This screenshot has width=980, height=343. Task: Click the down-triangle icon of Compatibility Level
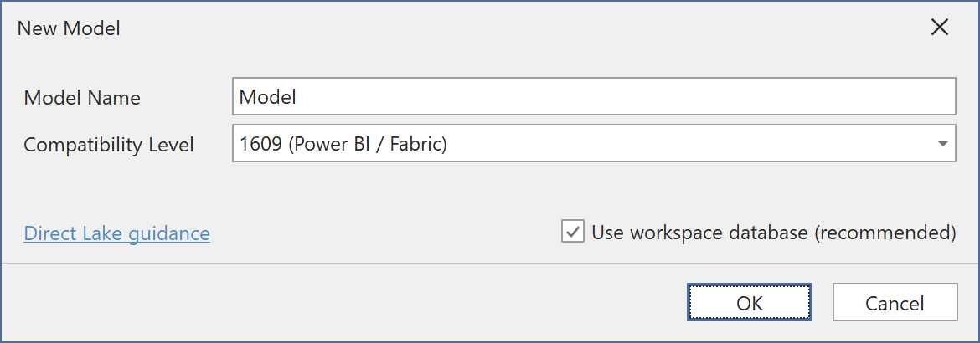click(942, 144)
